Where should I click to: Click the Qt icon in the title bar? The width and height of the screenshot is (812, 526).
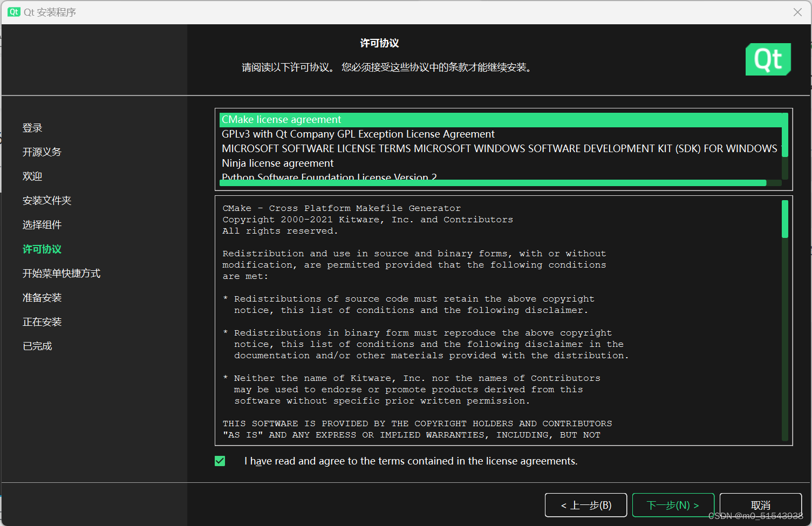click(x=13, y=12)
